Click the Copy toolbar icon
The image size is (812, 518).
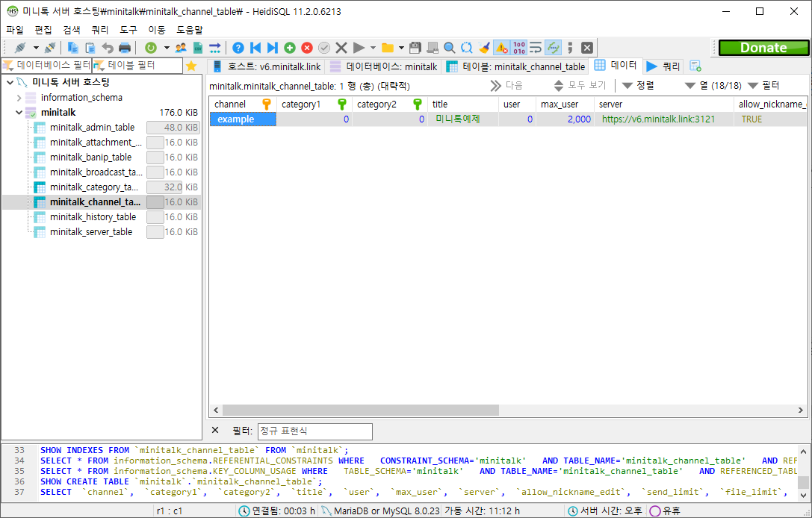[73, 48]
